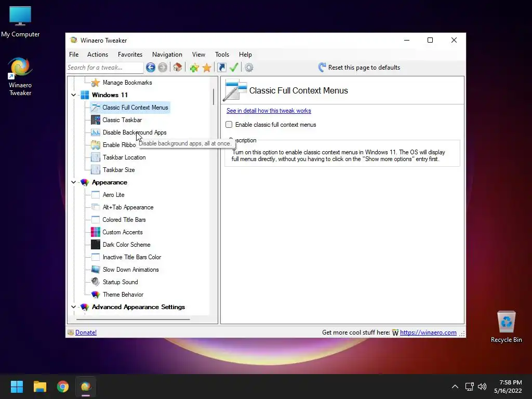The width and height of the screenshot is (532, 399).
Task: Collapse Advanced Appearance Settings section
Action: pos(74,307)
